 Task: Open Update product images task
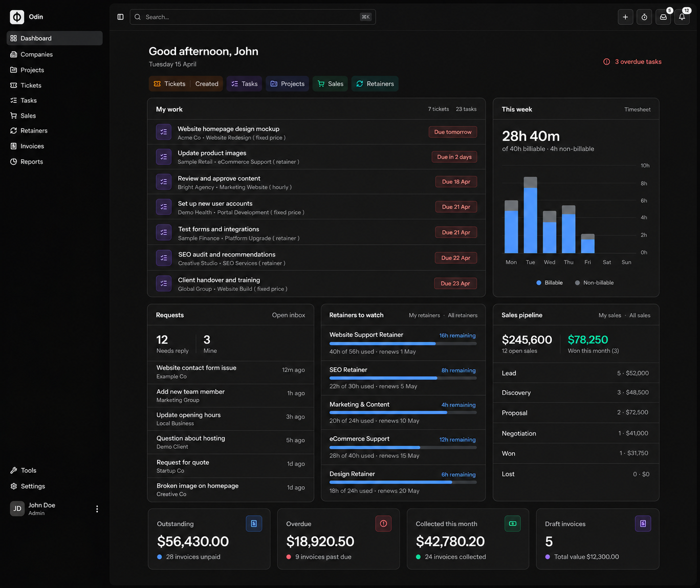pyautogui.click(x=316, y=157)
